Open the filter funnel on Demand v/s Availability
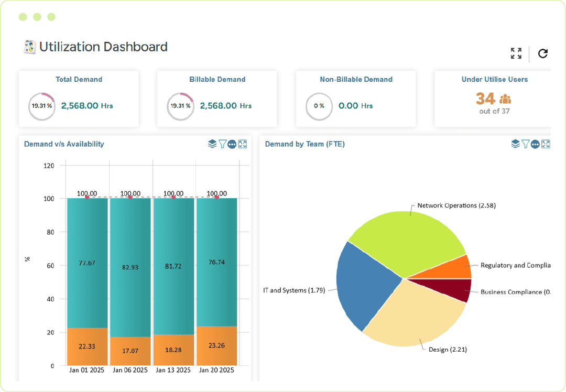Viewport: 566px width, 392px height. click(224, 144)
